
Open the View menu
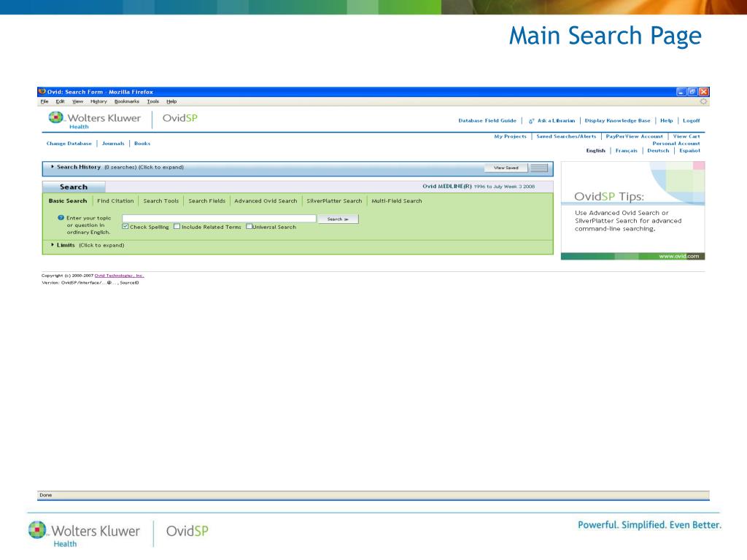pyautogui.click(x=77, y=101)
